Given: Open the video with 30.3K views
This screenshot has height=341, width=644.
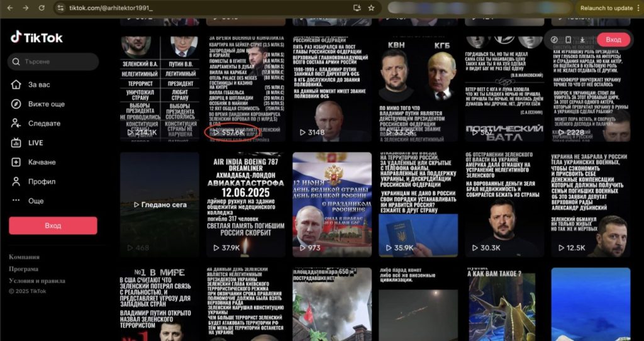Looking at the screenshot, I should point(504,204).
